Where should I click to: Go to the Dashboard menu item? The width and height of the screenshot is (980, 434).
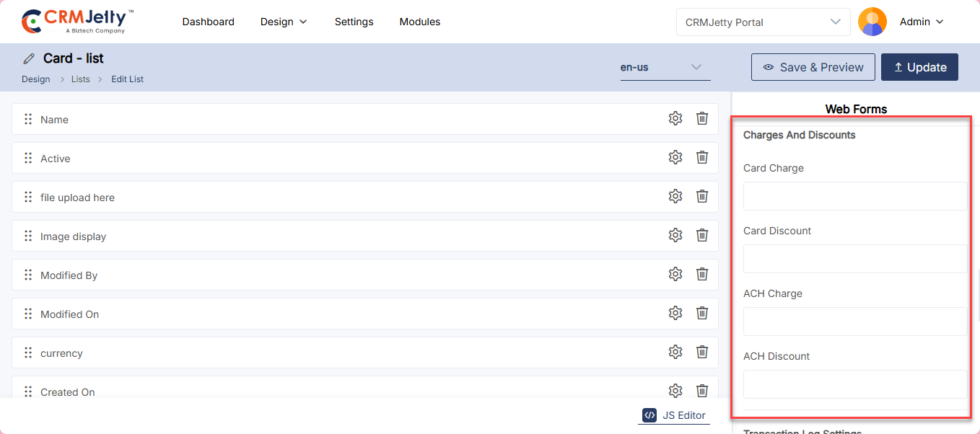tap(208, 22)
